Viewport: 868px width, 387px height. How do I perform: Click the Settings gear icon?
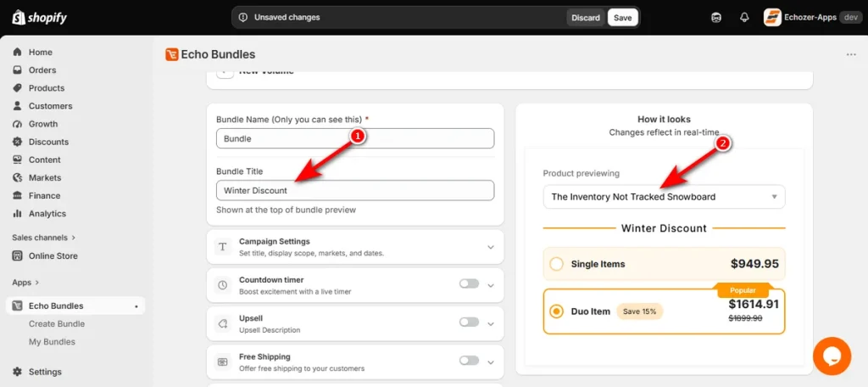(x=18, y=372)
